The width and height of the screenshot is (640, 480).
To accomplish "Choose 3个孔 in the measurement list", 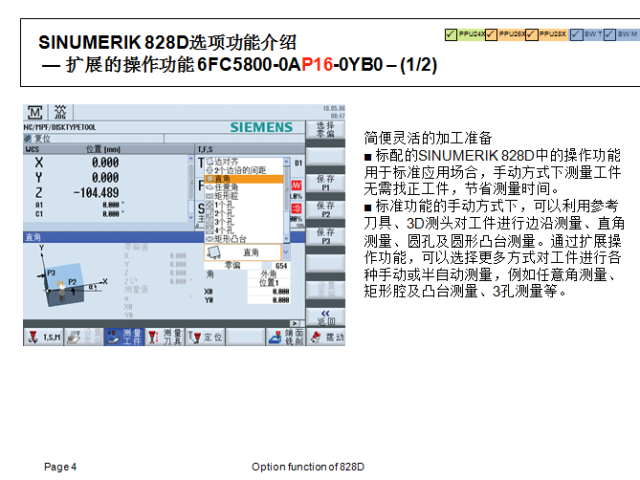I will [244, 222].
